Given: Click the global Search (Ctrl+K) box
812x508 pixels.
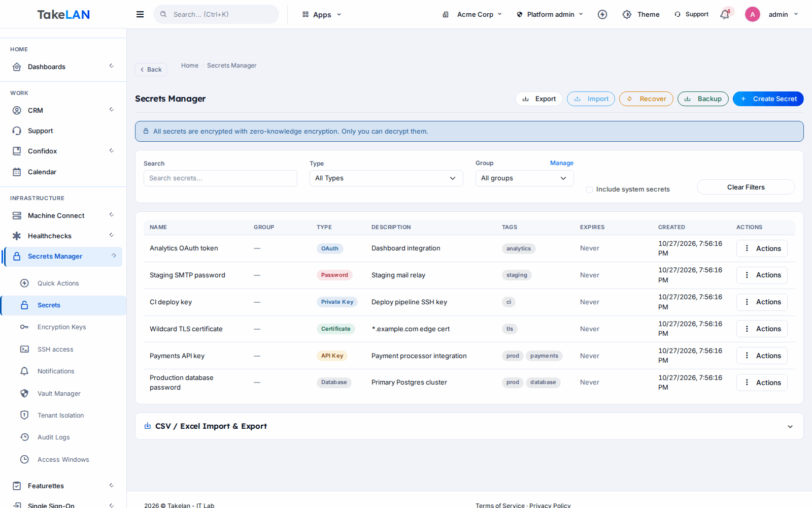Looking at the screenshot, I should click(x=216, y=14).
